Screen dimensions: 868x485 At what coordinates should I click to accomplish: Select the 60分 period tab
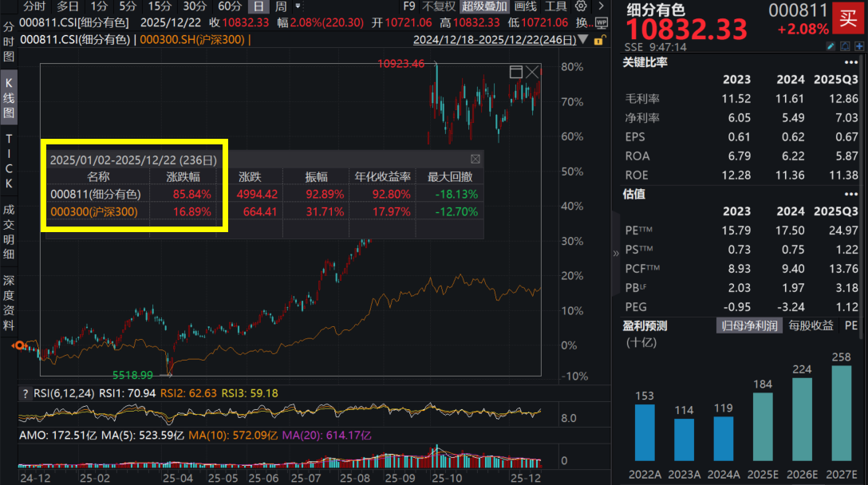tap(229, 6)
